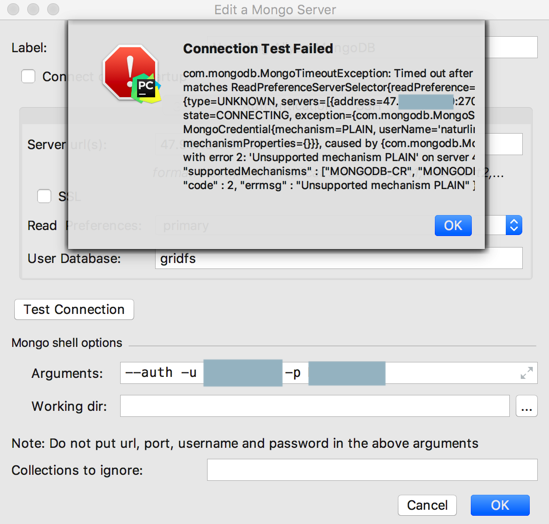This screenshot has height=524, width=549.
Task: Enable the SSL checkbox
Action: click(44, 196)
